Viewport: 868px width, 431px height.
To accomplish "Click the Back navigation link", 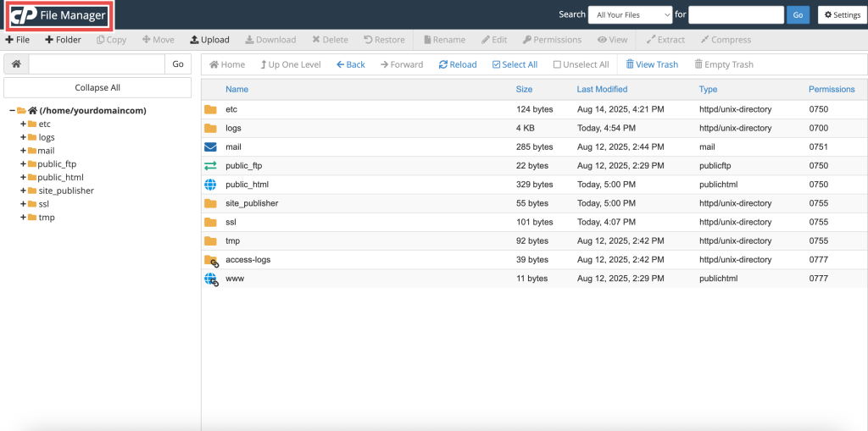I will tap(350, 64).
